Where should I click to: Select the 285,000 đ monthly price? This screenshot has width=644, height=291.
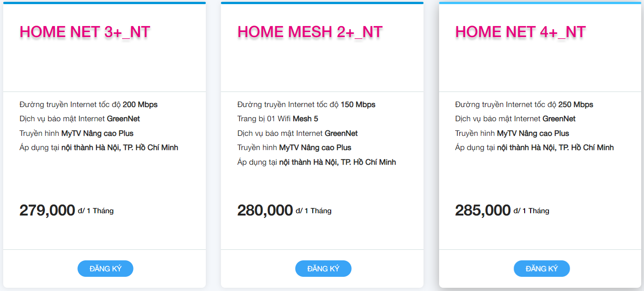coord(483,210)
